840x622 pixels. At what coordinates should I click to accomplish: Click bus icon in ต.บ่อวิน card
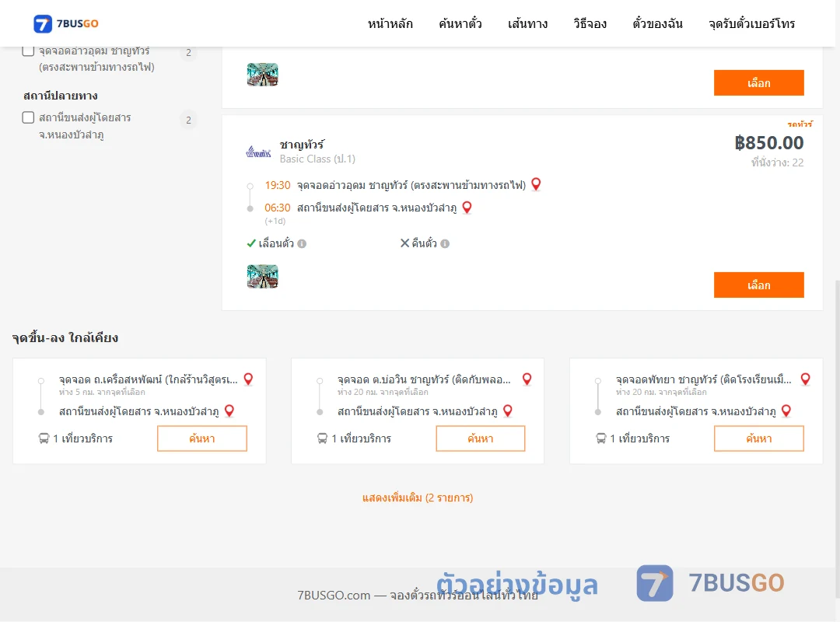tap(323, 439)
